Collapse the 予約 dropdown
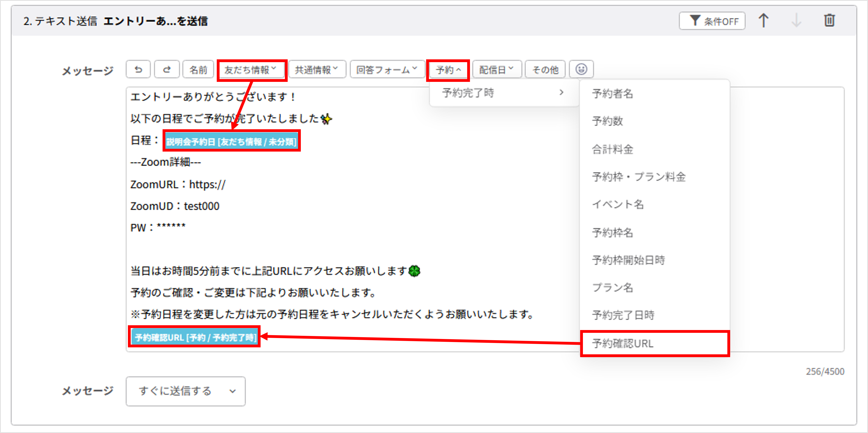 point(448,70)
